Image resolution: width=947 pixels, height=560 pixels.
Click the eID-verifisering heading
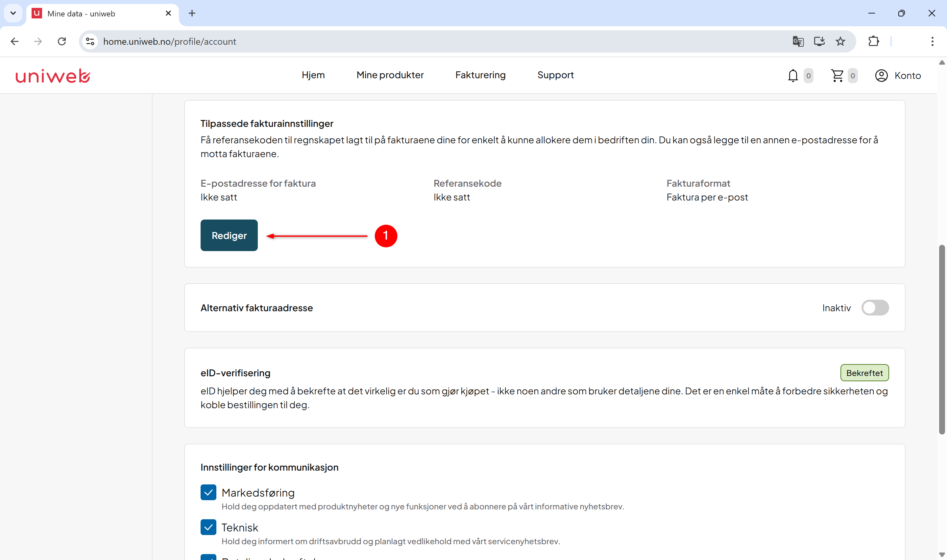235,373
